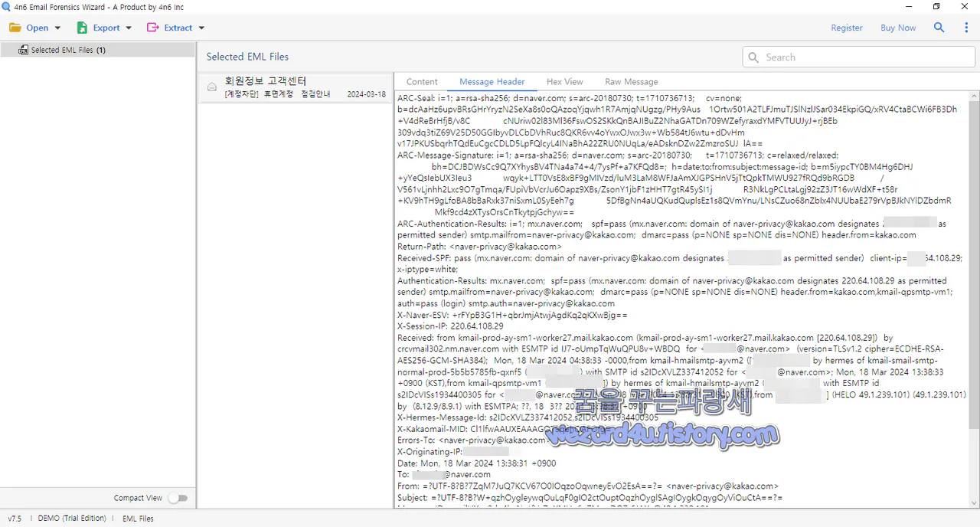Click the Extract icon
The width and height of the screenshot is (980, 527).
pyautogui.click(x=152, y=28)
